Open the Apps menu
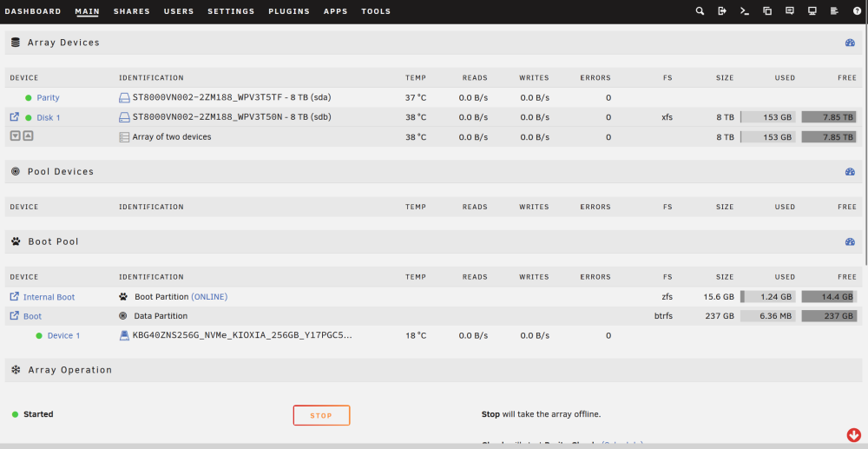 pos(335,11)
